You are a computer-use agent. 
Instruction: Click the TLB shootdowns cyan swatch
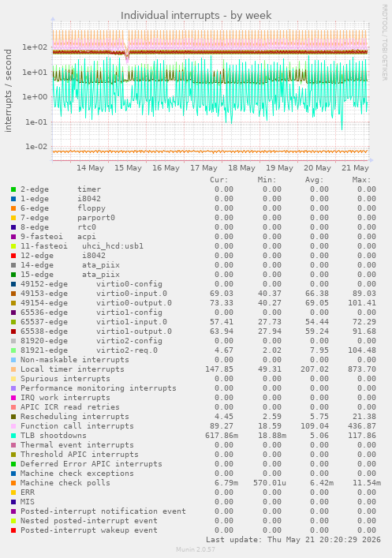[x=13, y=436]
